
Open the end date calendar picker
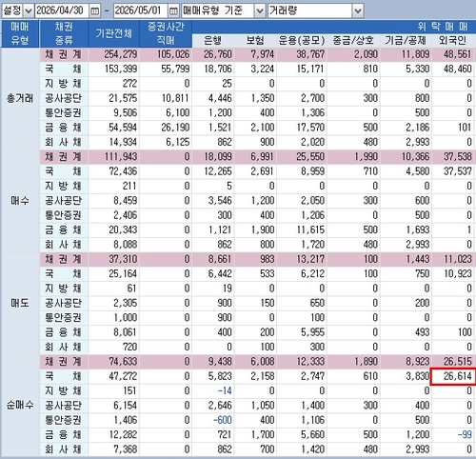[173, 11]
